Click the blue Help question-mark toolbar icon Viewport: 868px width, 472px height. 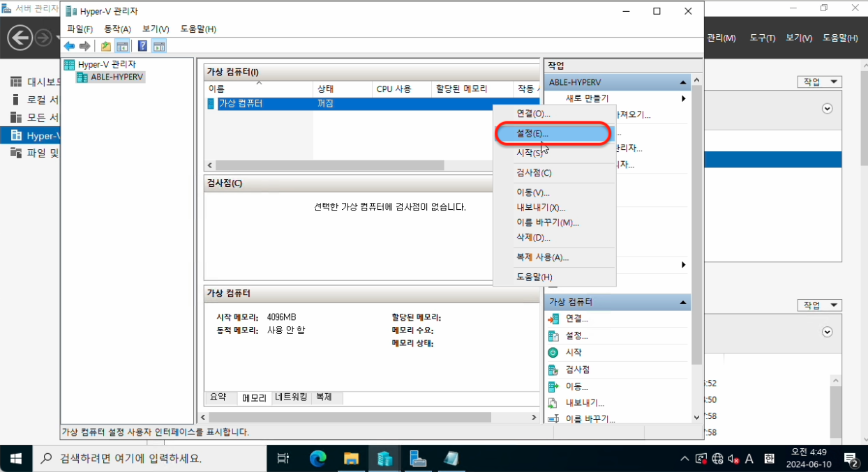coord(142,46)
